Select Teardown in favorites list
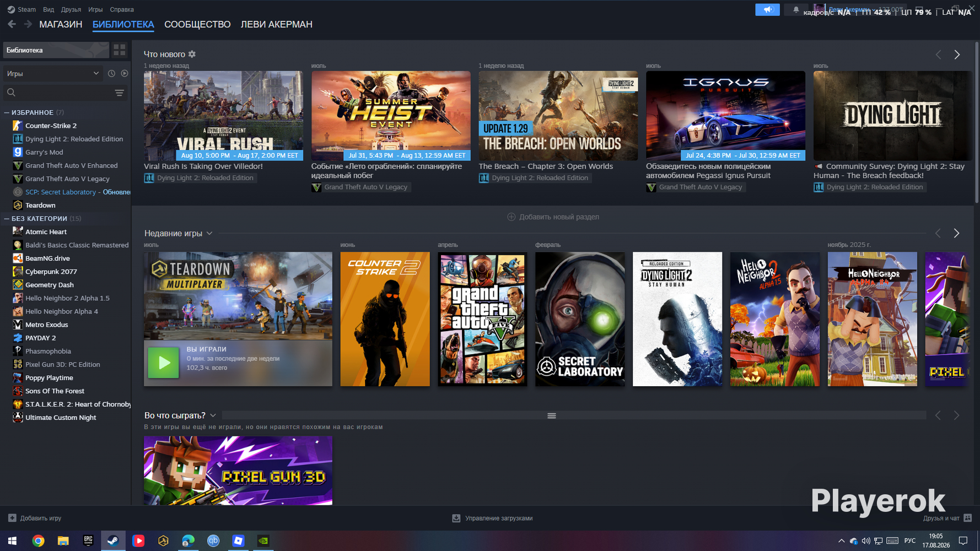Screen dimensions: 980x551 [40, 205]
